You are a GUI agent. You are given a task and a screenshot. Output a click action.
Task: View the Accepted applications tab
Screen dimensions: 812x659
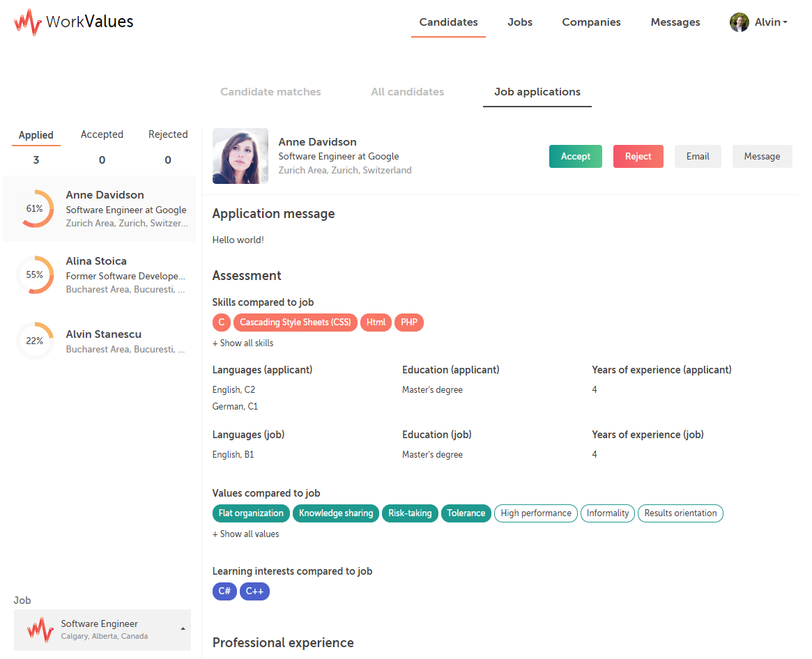[102, 134]
